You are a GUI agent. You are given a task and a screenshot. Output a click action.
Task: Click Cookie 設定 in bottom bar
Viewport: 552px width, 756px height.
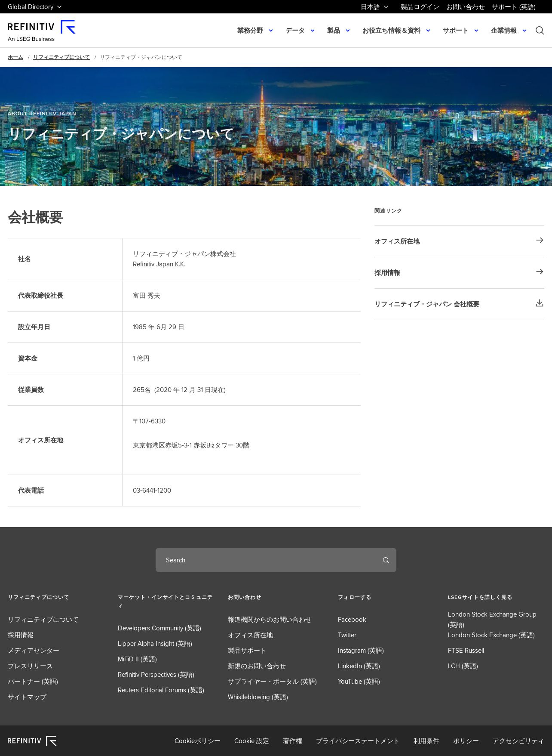point(251,741)
